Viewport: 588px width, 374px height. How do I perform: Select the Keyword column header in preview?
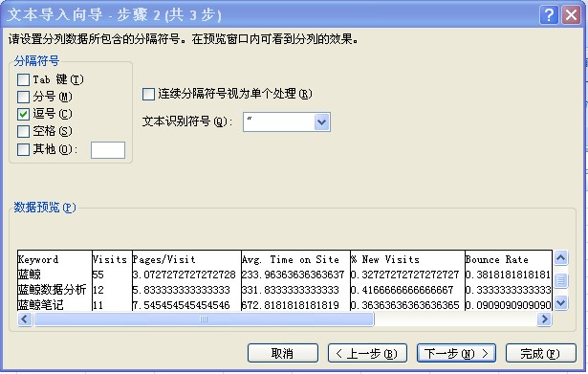tap(38, 259)
